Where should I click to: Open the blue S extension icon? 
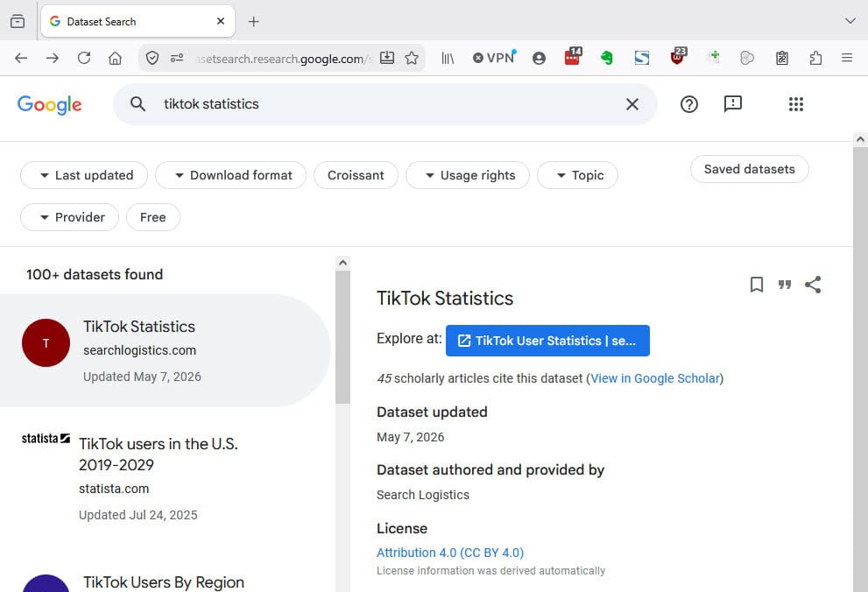[x=642, y=58]
